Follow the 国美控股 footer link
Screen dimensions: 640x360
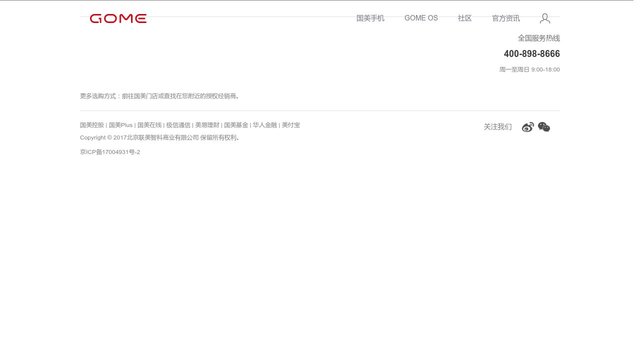[92, 125]
